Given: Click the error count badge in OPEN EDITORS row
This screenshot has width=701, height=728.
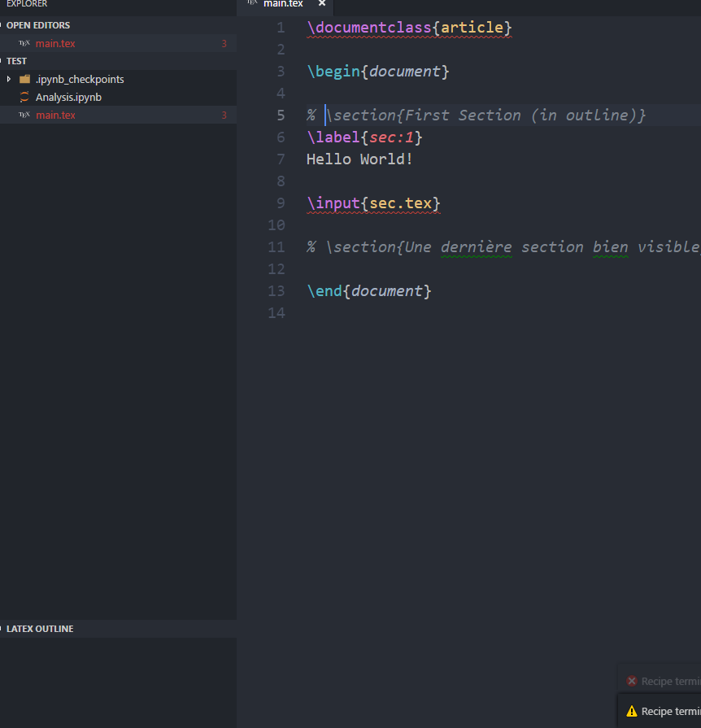Looking at the screenshot, I should [224, 44].
